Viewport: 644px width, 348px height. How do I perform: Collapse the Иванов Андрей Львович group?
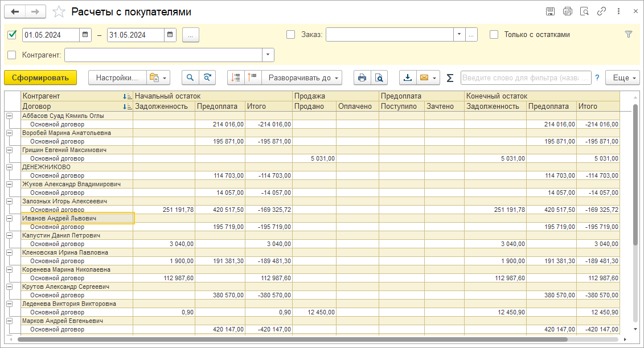pos(9,218)
